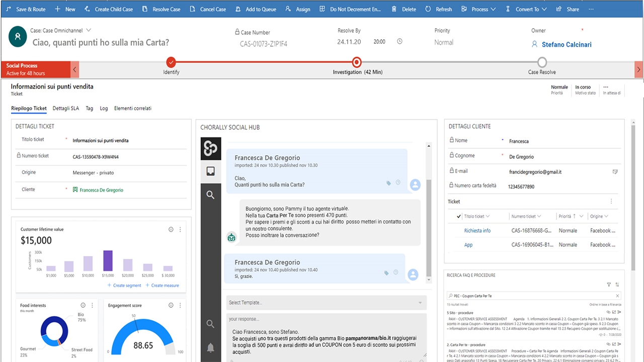This screenshot has width=644, height=362.
Task: Select the Case Resolve stage
Action: click(x=542, y=62)
